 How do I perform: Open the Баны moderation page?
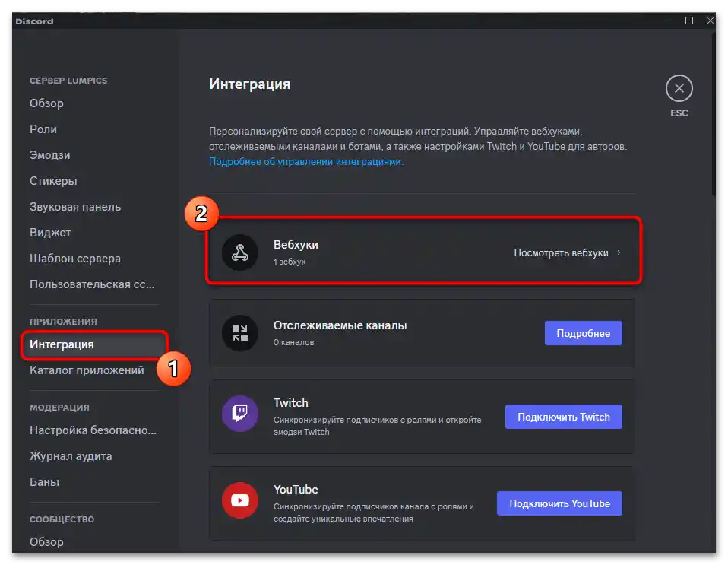click(x=44, y=482)
